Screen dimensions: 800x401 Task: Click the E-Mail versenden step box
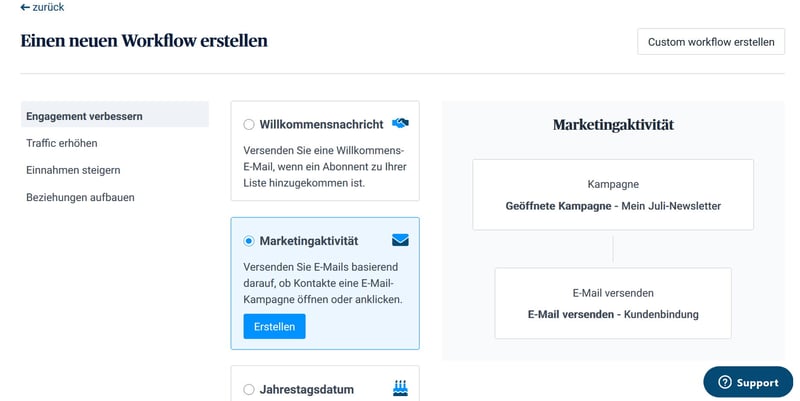(613, 303)
